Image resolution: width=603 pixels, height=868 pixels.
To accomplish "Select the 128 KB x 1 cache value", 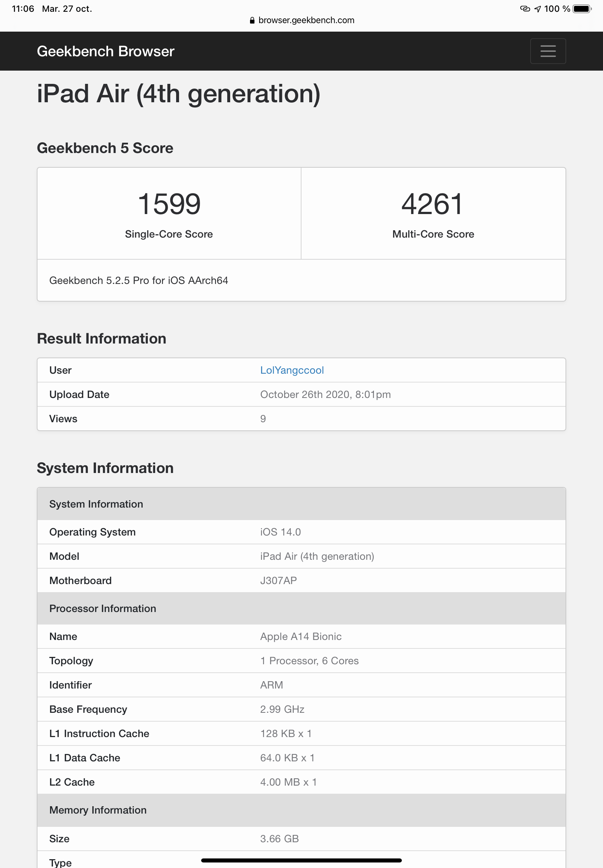I will [x=286, y=733].
